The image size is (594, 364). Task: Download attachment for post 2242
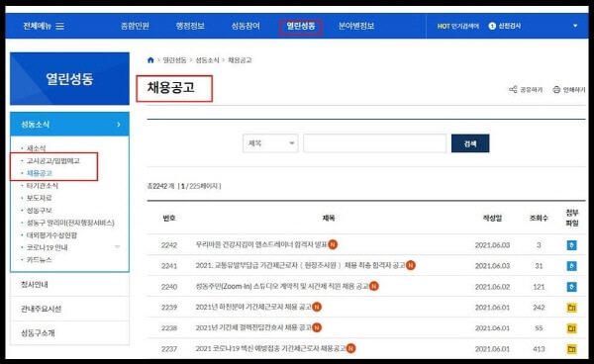point(571,245)
